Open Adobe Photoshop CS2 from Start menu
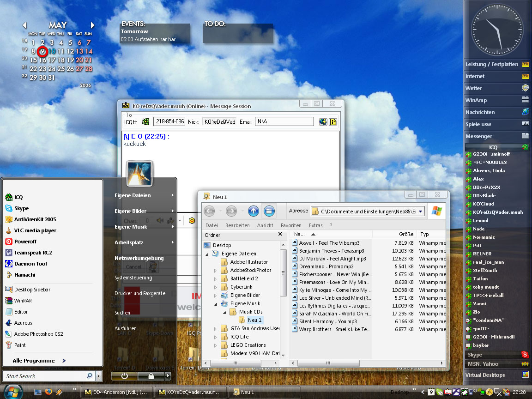Viewport: 532px width, 399px height. 38,334
